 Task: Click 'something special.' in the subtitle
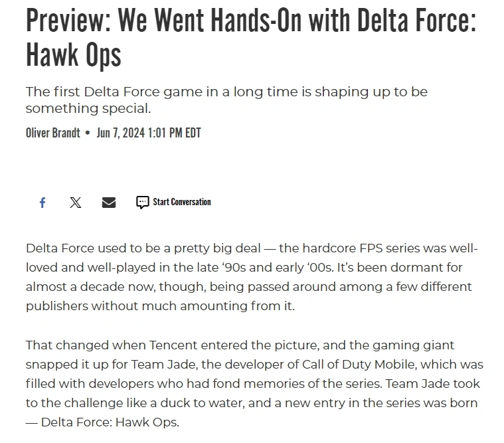tap(88, 109)
